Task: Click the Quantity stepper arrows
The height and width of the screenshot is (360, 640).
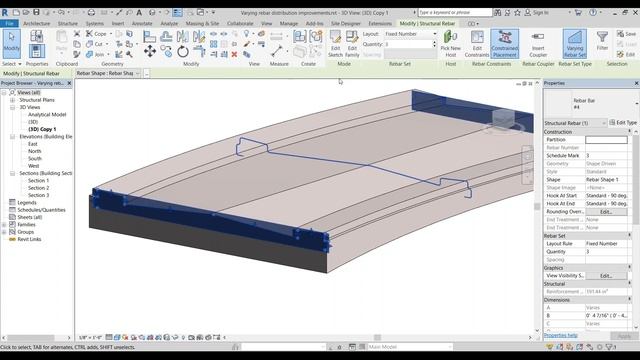Action: [434, 44]
